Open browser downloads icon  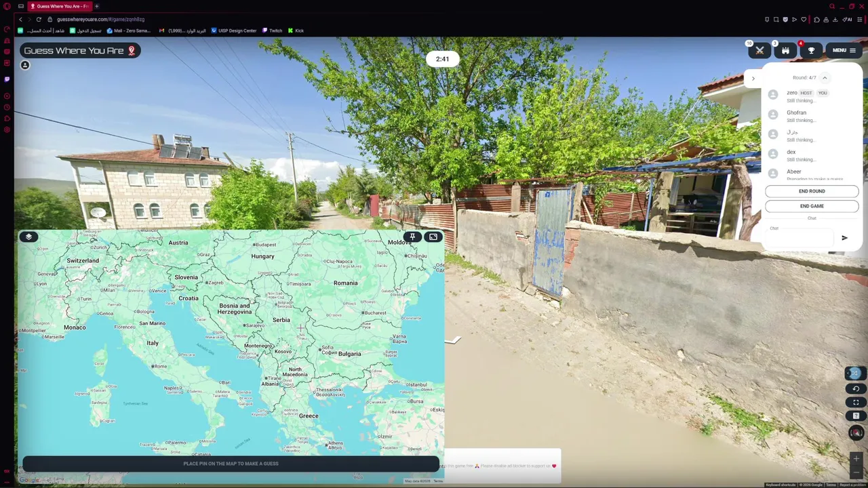pos(836,20)
